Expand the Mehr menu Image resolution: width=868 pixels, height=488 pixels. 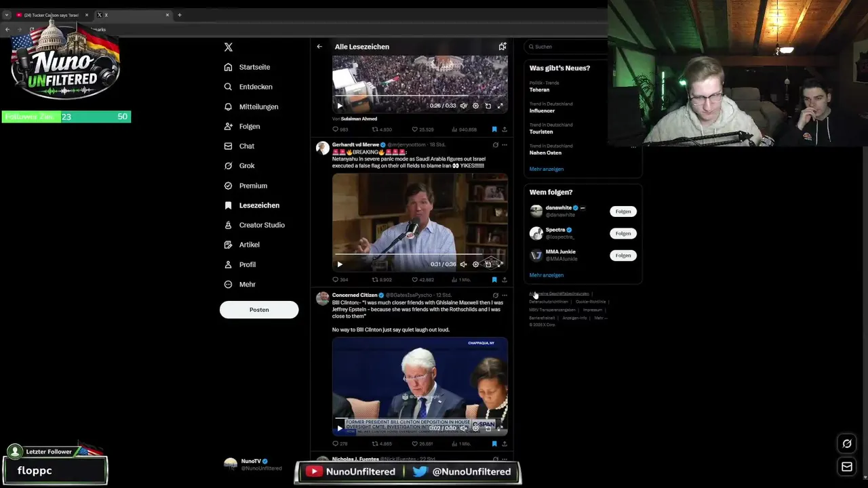[x=240, y=284]
